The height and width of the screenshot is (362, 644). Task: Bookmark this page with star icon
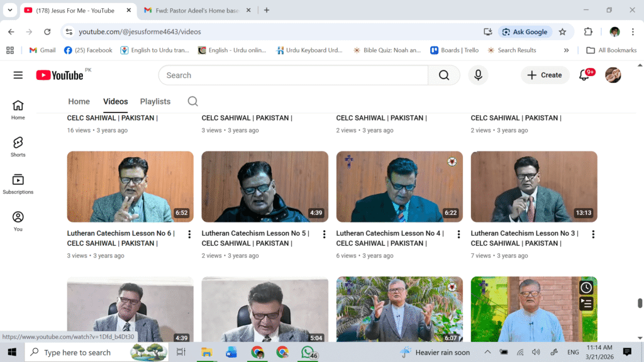click(x=562, y=31)
